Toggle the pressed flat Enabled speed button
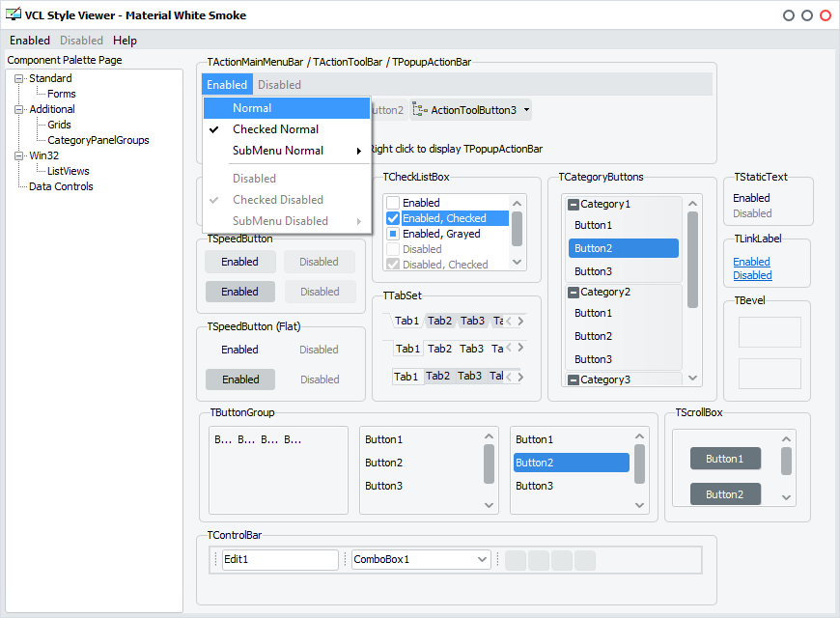The width and height of the screenshot is (840, 618). pos(240,379)
